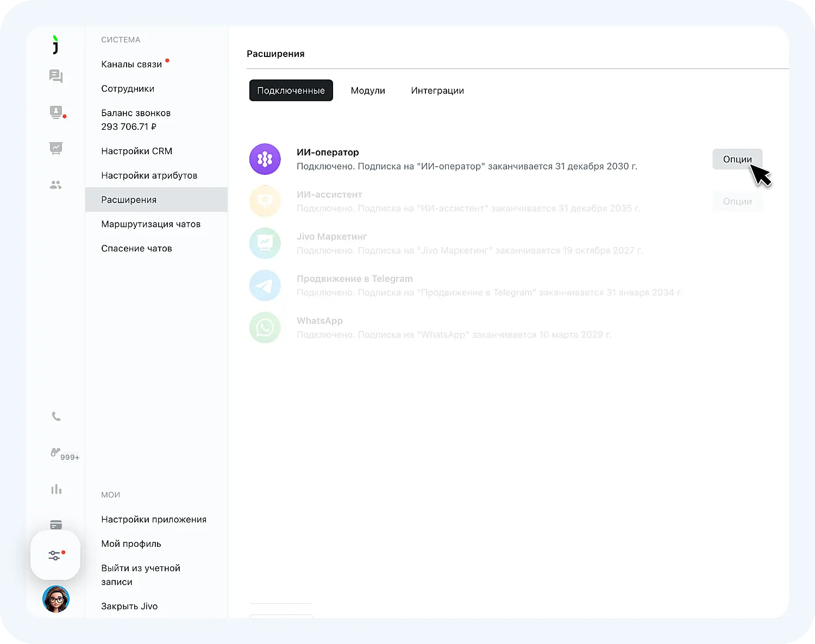The height and width of the screenshot is (644, 815).
Task: Go to Маршрутизация чатов
Action: pos(151,224)
